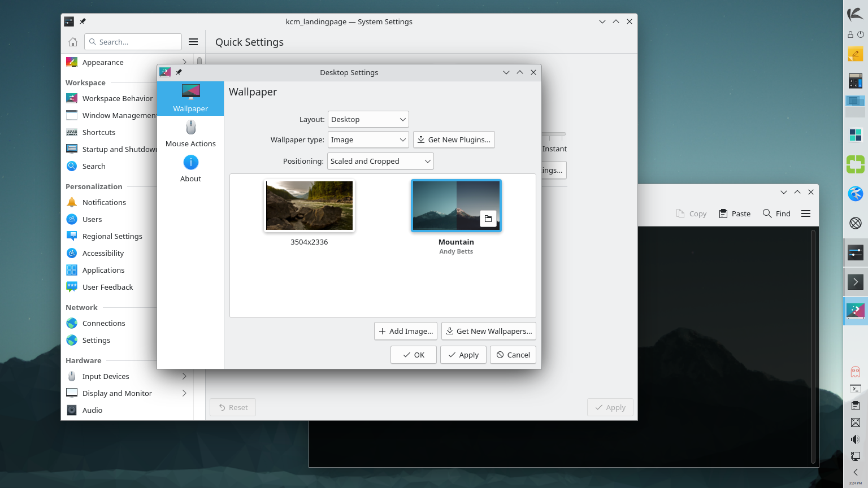868x488 pixels.
Task: Switch to the About tab
Action: point(190,169)
